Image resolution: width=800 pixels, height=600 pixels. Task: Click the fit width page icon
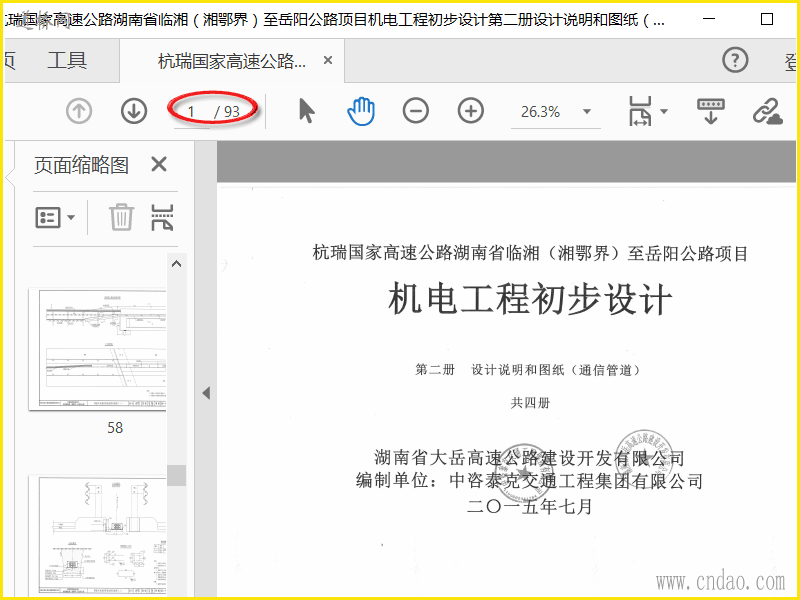(640, 111)
